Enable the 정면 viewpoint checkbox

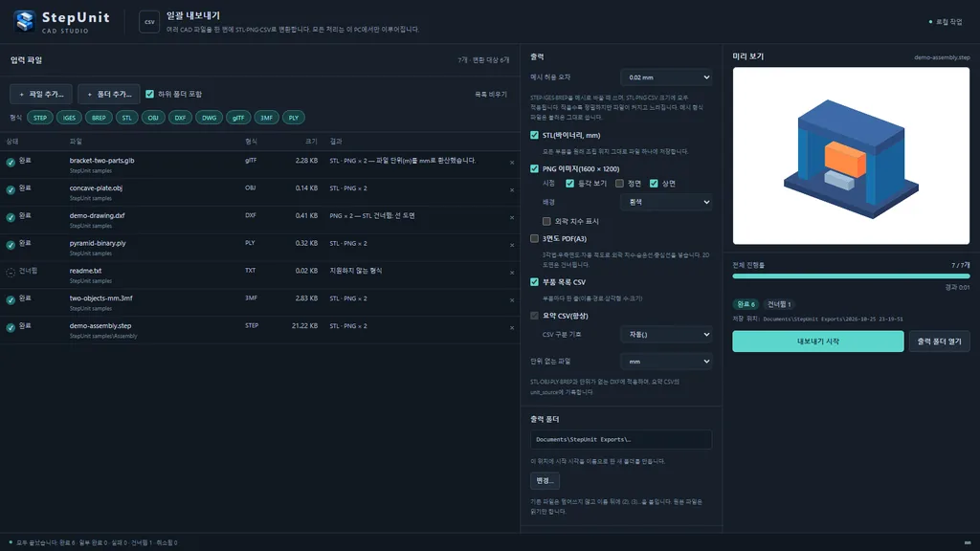coord(619,184)
